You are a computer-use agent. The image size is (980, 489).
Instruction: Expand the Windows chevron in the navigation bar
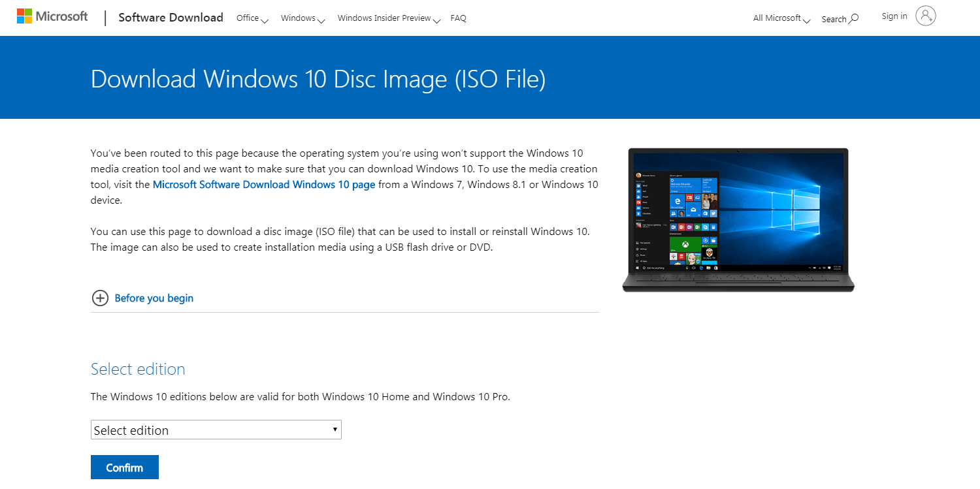click(x=321, y=20)
